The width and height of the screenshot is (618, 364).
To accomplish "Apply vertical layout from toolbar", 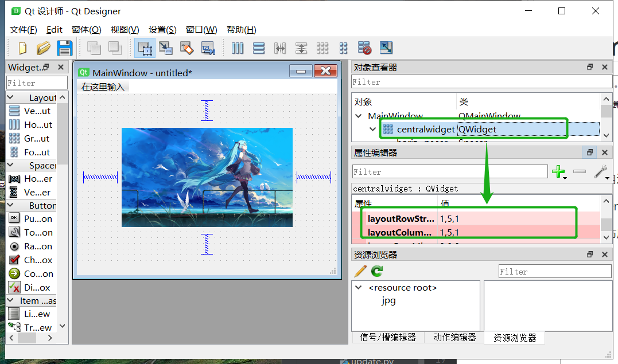I will tap(259, 48).
